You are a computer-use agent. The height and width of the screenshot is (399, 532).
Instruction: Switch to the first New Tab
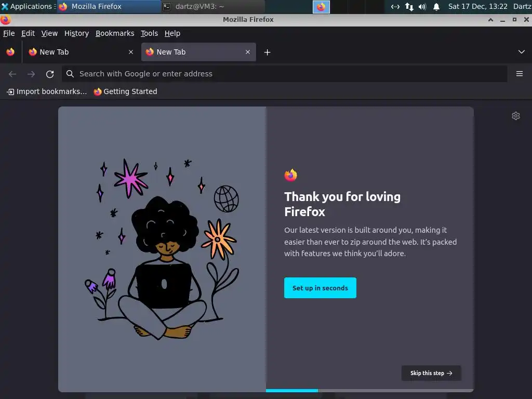click(81, 52)
